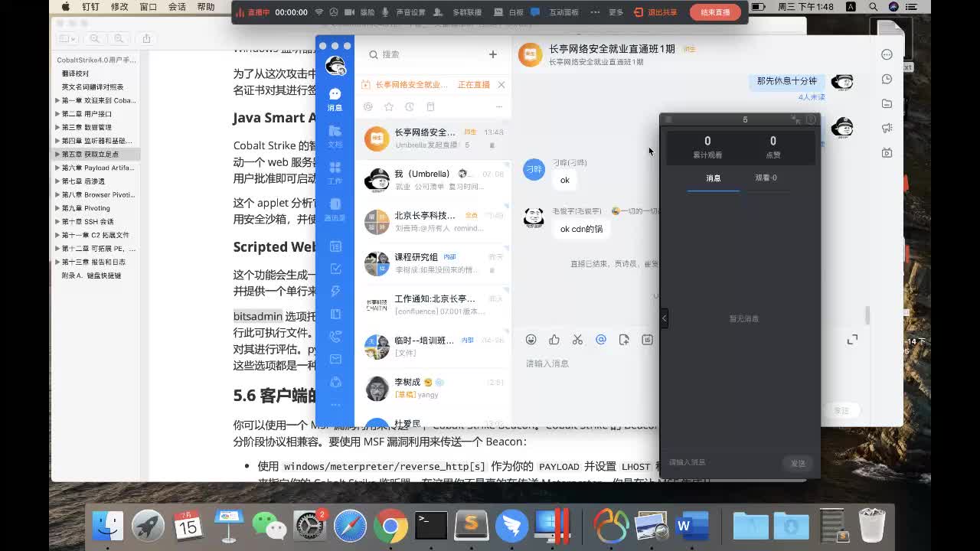The image size is (980, 551).
Task: Open the Work (工作) section in DingTalk sidebar
Action: (335, 172)
